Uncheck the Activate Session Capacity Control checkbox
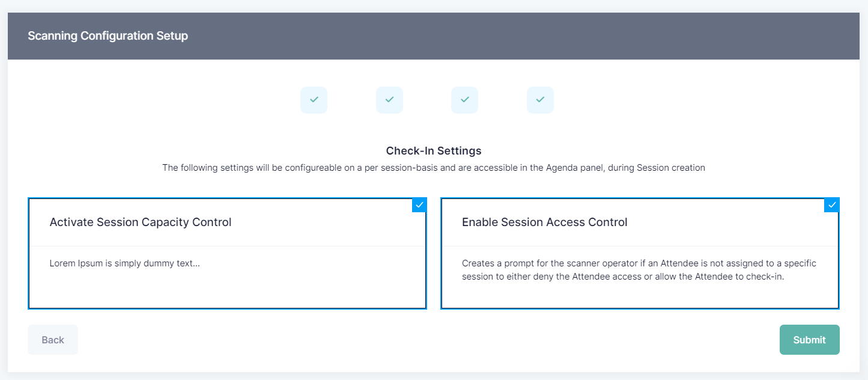 click(419, 205)
